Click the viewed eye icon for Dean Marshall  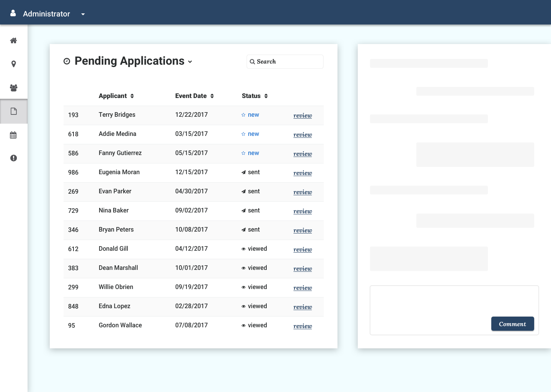[243, 268]
